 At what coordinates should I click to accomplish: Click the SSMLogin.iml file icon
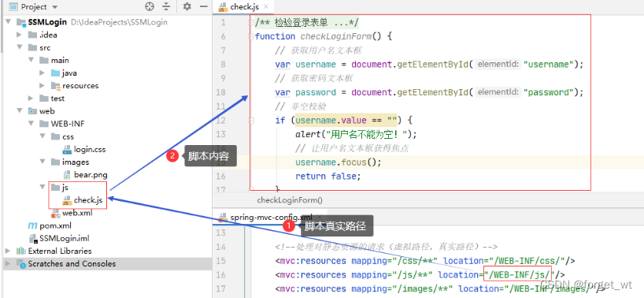(33, 238)
